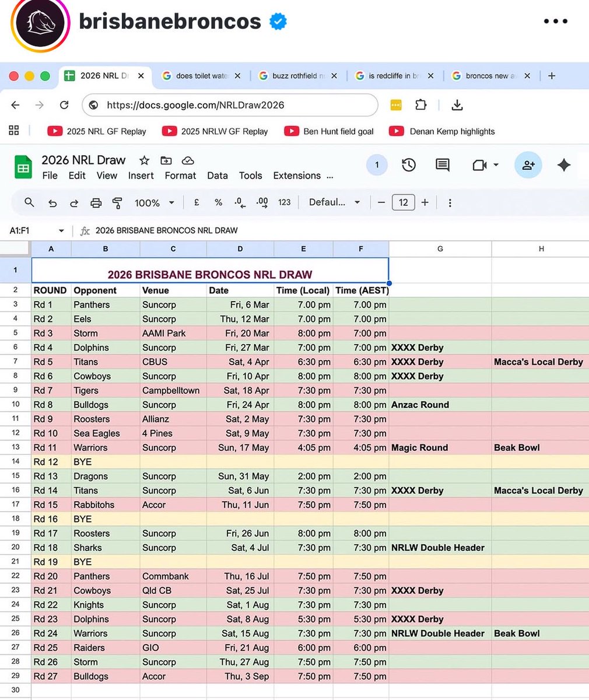Screen dimensions: 589x700
Task: Open the Denan Kemp highlights bookmark
Action: [x=442, y=131]
